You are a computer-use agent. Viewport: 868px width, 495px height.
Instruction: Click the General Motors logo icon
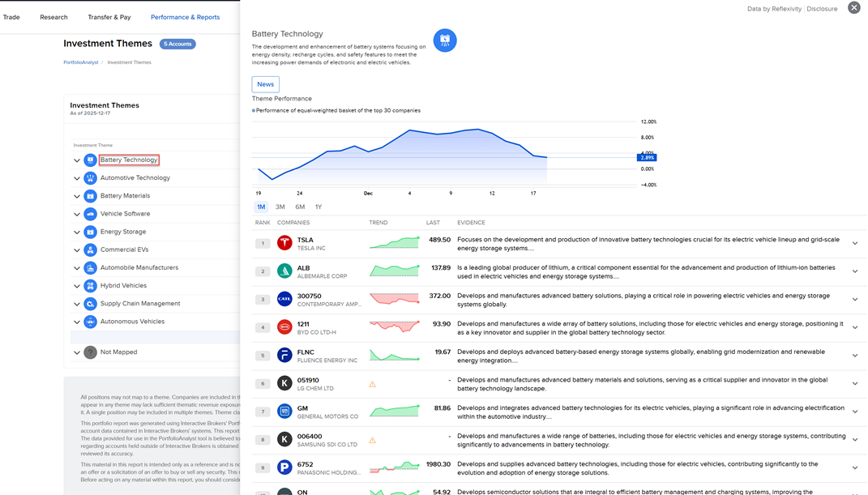tap(284, 412)
